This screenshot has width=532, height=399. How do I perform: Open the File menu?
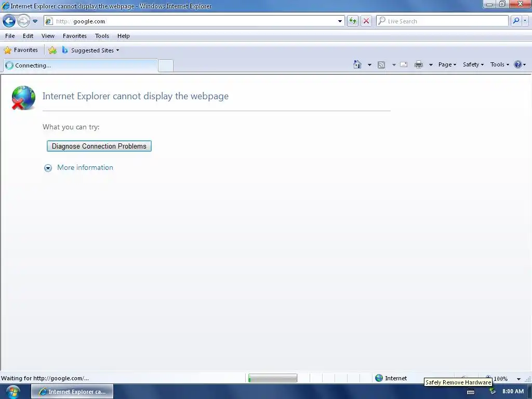[10, 36]
